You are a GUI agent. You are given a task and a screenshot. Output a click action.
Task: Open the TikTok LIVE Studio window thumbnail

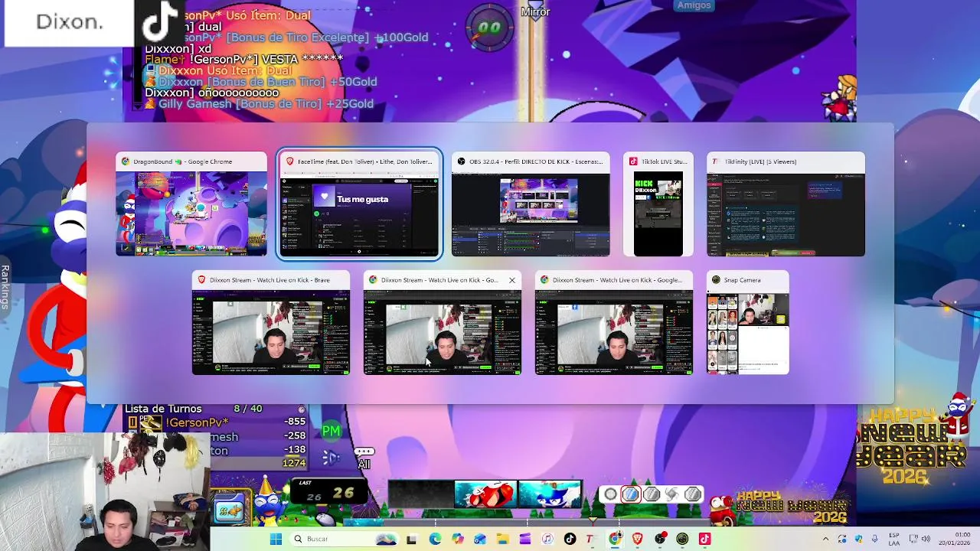coord(658,204)
